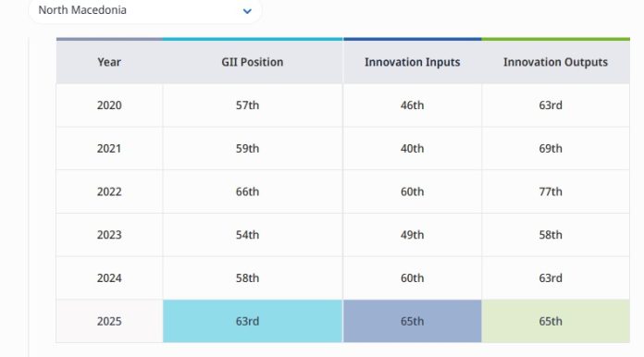Click the 2021 Innovation Inputs 40th cell

(x=413, y=148)
